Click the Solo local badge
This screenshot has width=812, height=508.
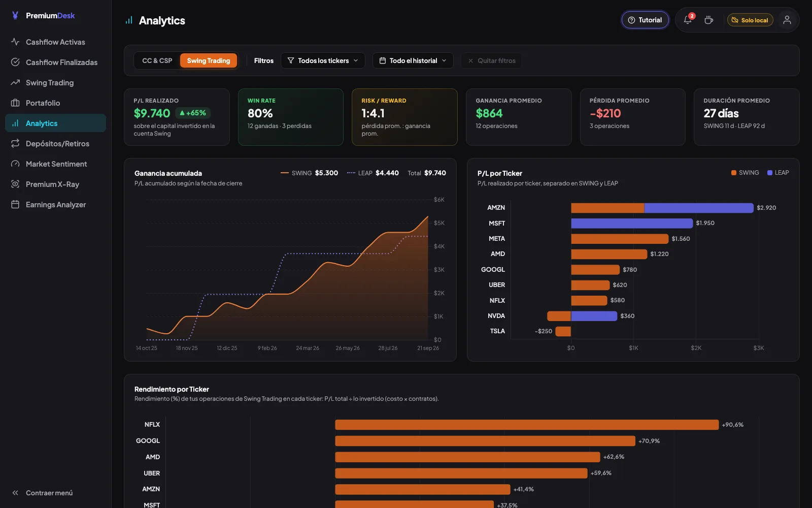click(x=750, y=20)
